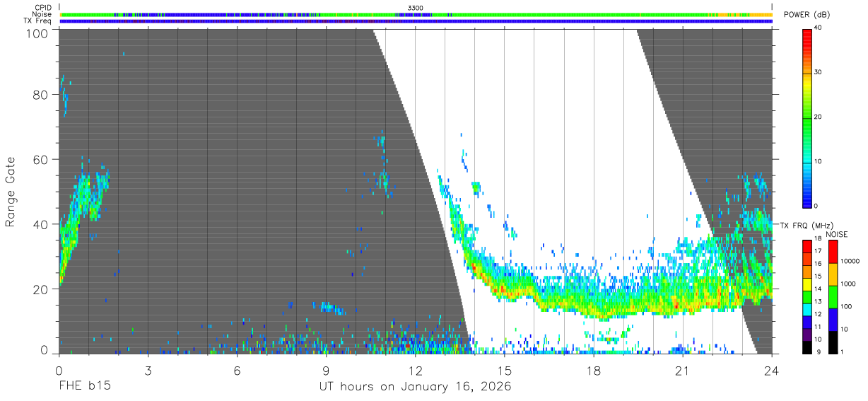Viewport: 868px width, 401px height.
Task: Click the UT hours axis tick 24
Action: coord(772,371)
